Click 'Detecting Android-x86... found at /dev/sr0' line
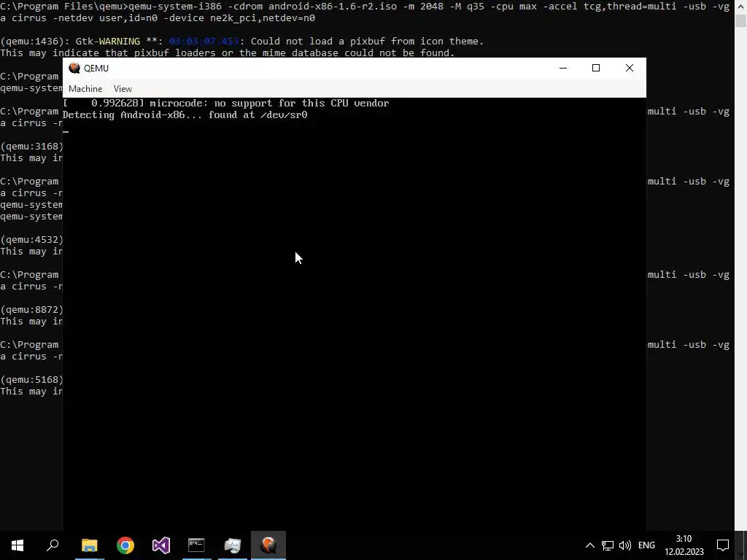The height and width of the screenshot is (560, 747). tap(185, 114)
